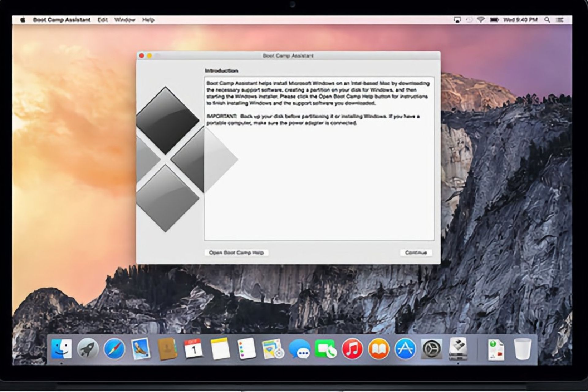
Task: Open the Trash in dock
Action: pos(522,349)
